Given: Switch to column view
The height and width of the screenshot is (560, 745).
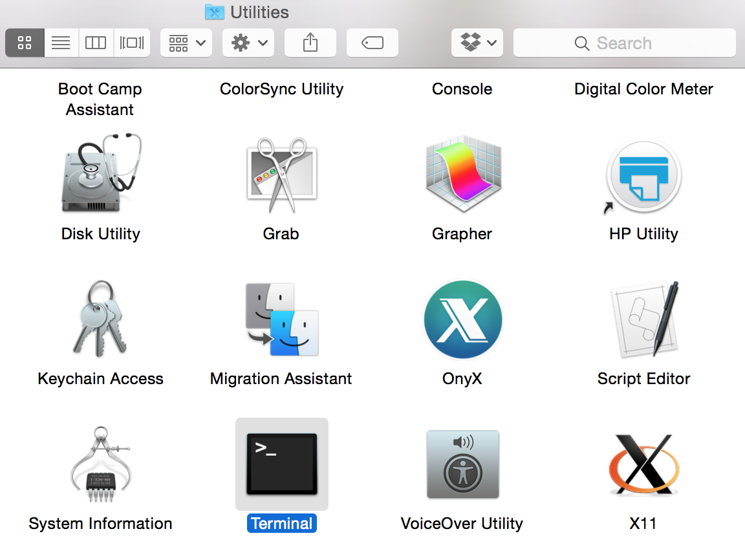Looking at the screenshot, I should point(96,43).
